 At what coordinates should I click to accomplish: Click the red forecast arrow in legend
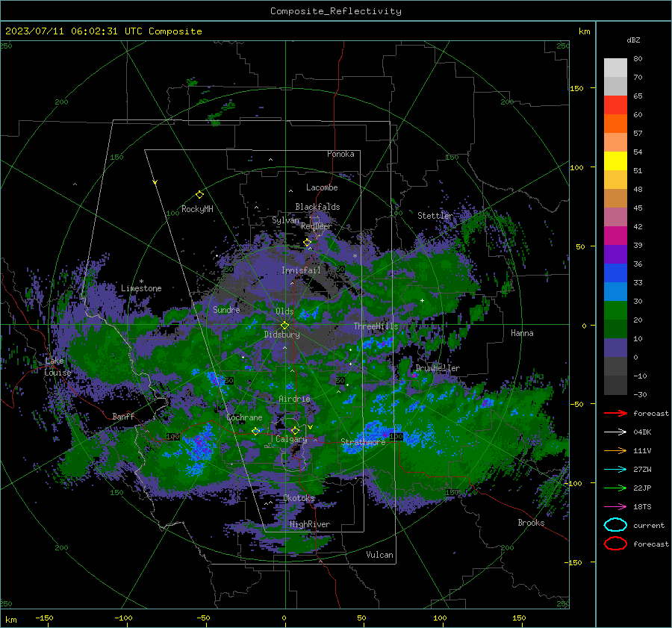[615, 413]
